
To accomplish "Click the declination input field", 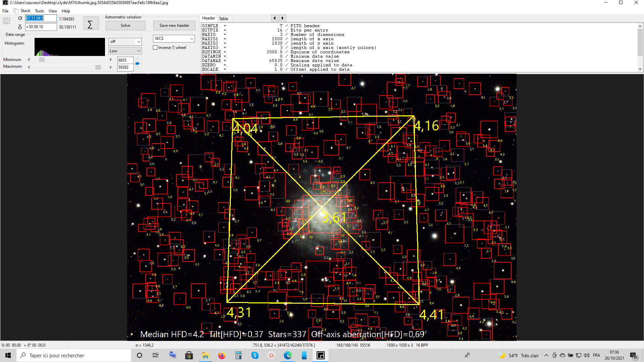I will point(41,27).
